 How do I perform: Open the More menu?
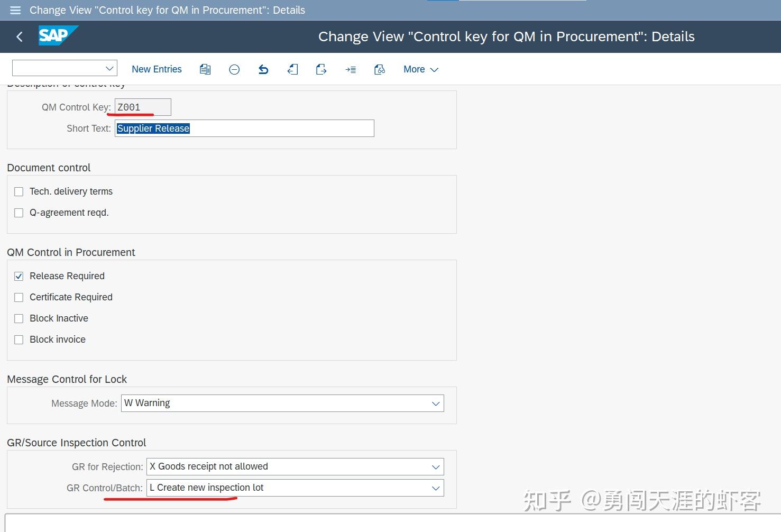click(420, 69)
